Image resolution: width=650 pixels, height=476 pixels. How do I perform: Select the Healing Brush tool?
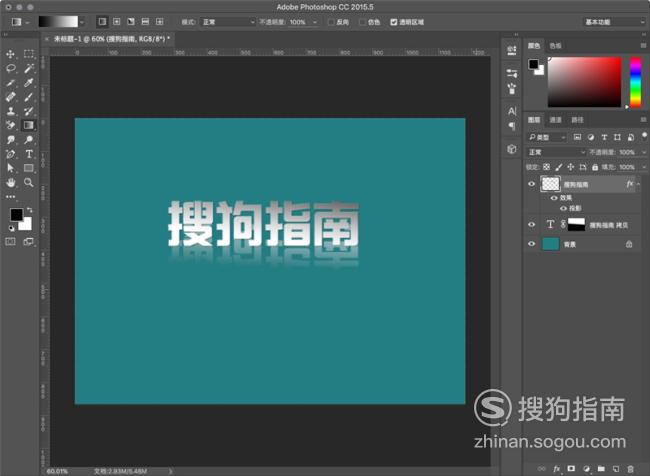pos(10,97)
